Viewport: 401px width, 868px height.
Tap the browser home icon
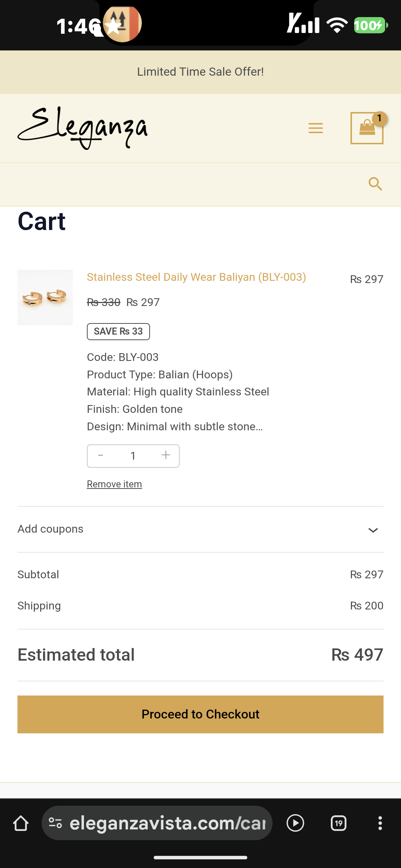coord(21,823)
